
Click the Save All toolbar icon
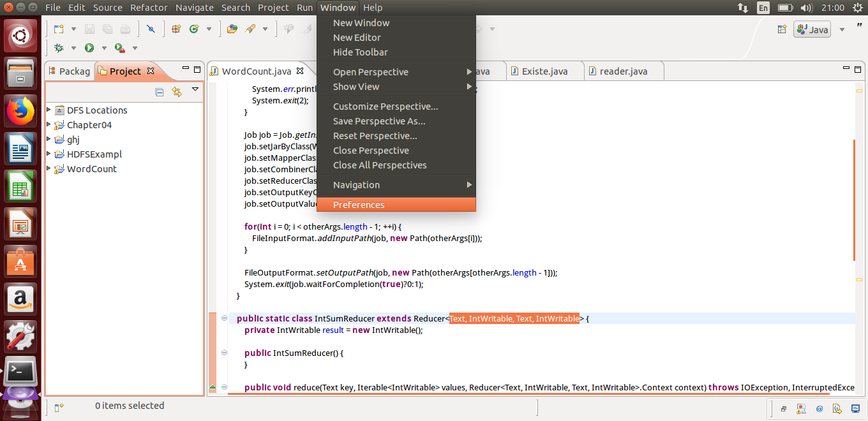(107, 29)
